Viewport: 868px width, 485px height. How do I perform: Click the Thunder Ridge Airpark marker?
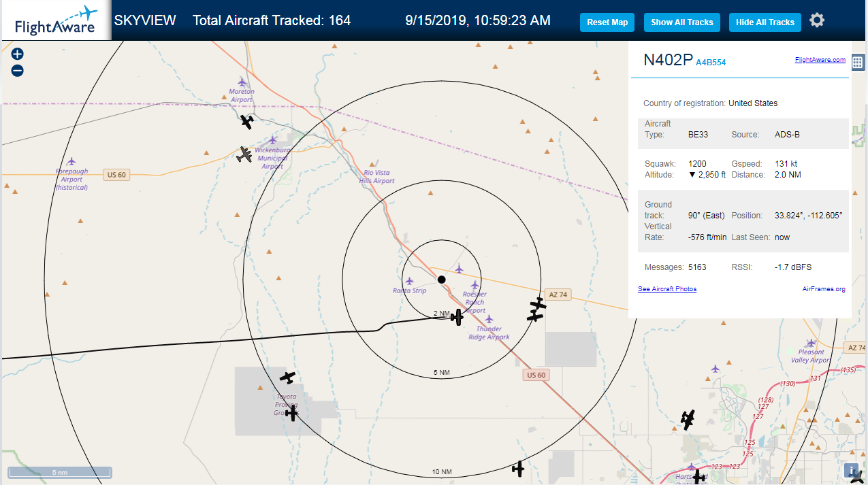pos(489,319)
